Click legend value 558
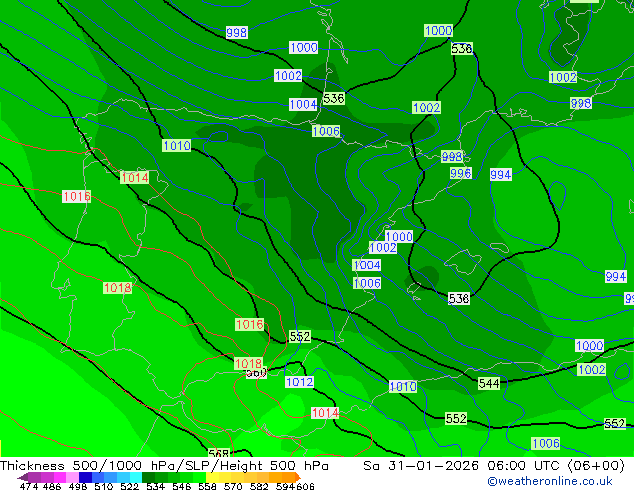The image size is (634, 490). tap(207, 486)
